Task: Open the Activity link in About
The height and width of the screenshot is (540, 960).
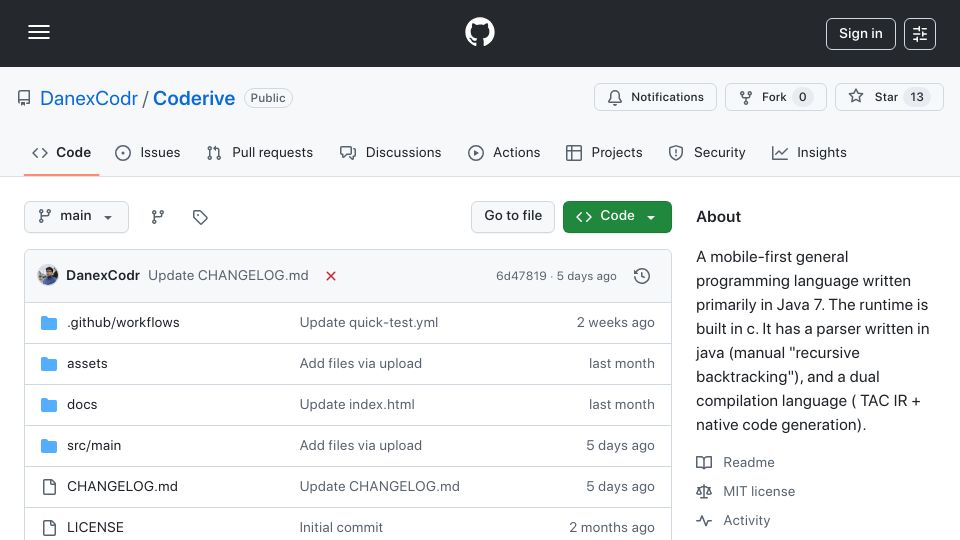Action: (x=746, y=520)
